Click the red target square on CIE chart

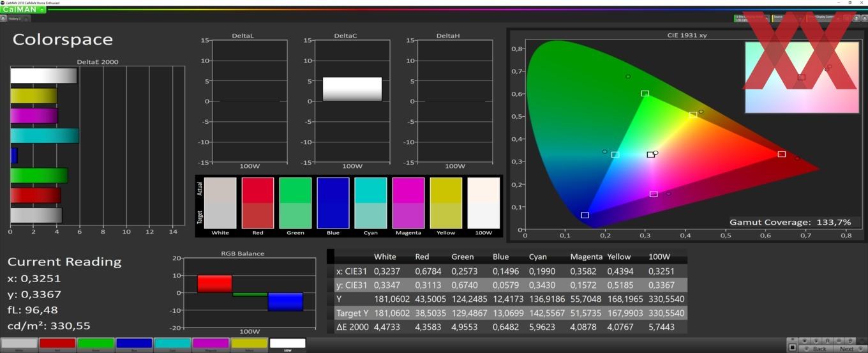pyautogui.click(x=782, y=154)
